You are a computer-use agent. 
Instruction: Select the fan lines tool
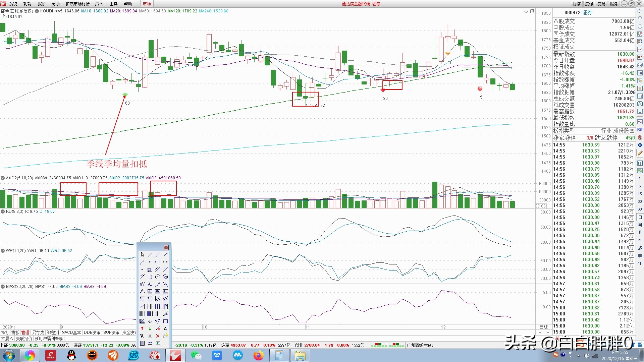142,321
